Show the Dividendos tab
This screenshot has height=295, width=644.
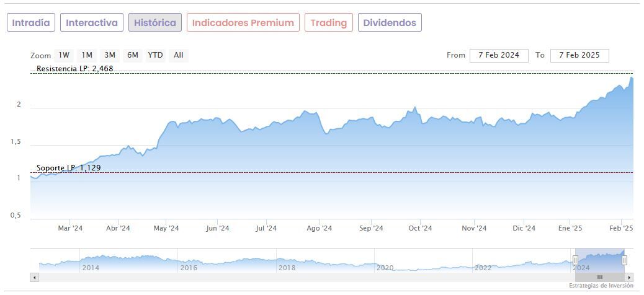point(390,23)
